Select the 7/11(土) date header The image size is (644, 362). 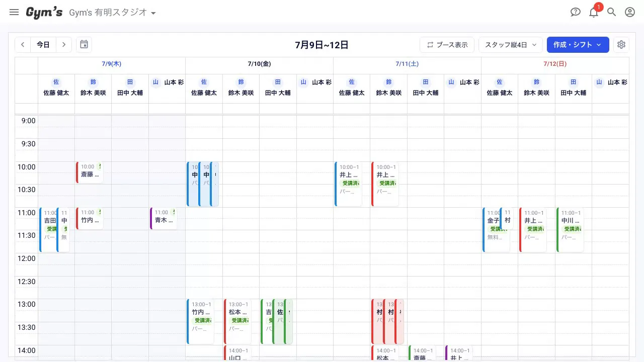point(407,64)
